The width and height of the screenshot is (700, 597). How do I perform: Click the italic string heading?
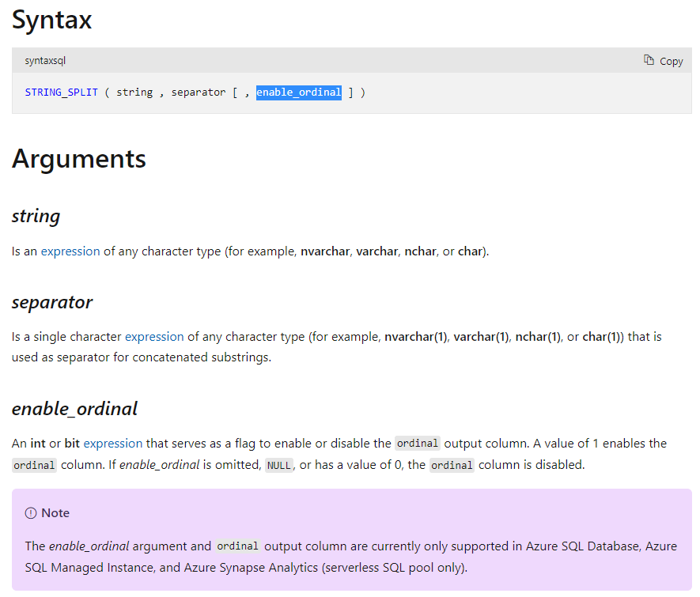click(x=36, y=217)
